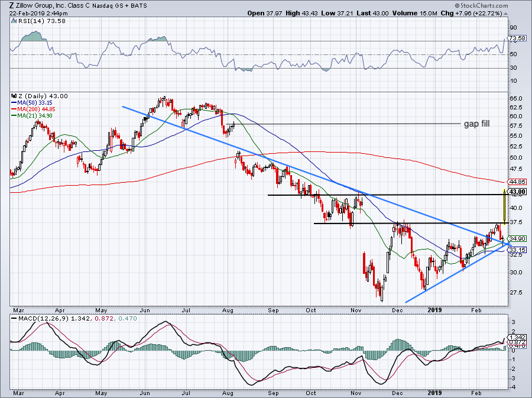Click the RSI(14) 73.58 legend label
Viewport: 532px width, 398px height.
42,21
